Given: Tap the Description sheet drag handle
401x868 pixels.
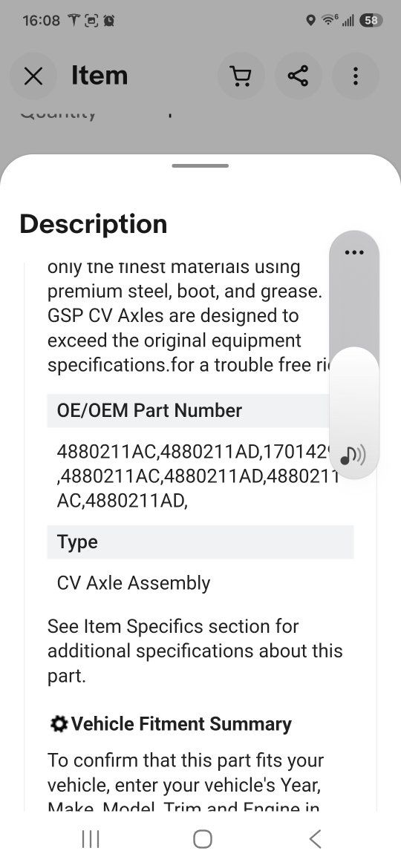Looking at the screenshot, I should click(200, 165).
